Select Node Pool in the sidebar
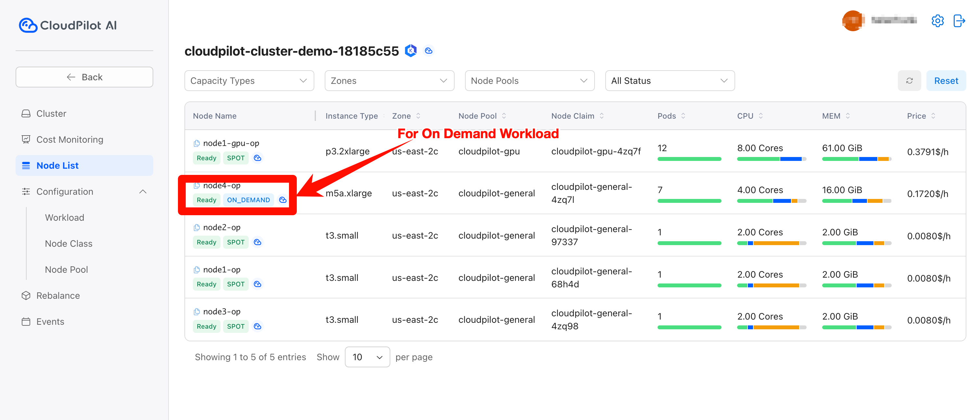 (66, 269)
